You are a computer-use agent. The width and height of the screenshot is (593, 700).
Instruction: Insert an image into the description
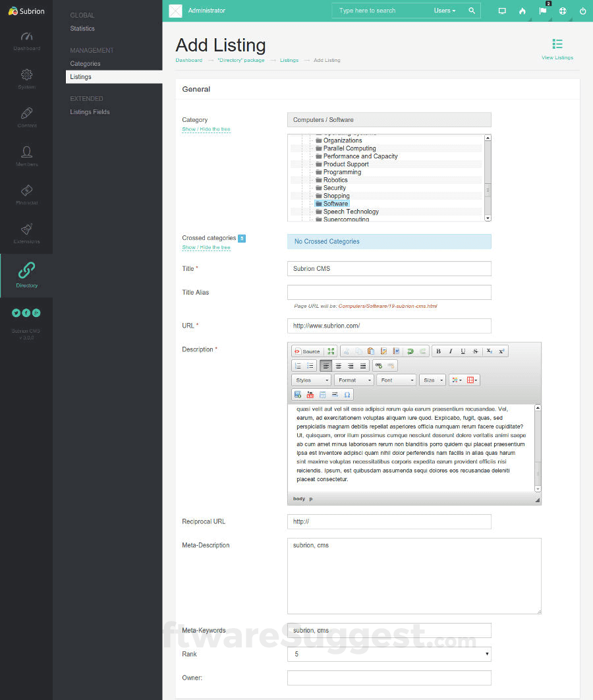297,394
